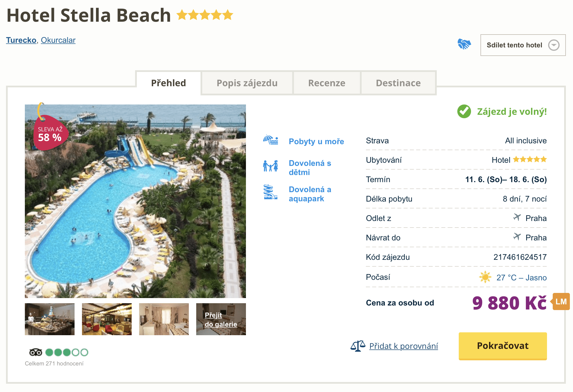Click the balance scale comparison icon
Image resolution: width=573 pixels, height=392 pixels.
click(358, 346)
